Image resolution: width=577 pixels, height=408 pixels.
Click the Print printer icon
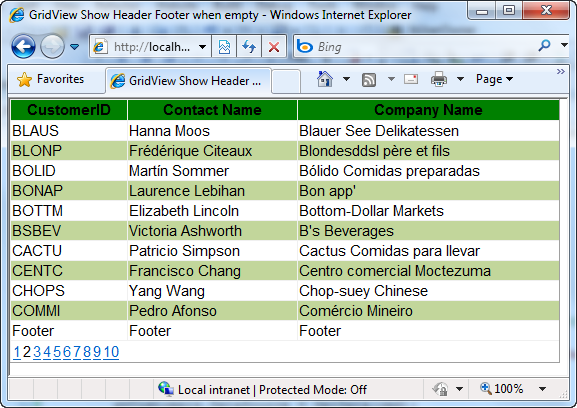[439, 79]
